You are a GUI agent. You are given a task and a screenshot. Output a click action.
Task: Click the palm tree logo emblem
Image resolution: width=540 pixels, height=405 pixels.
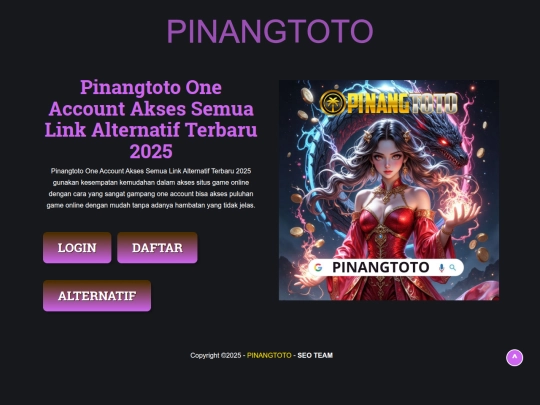pyautogui.click(x=333, y=103)
